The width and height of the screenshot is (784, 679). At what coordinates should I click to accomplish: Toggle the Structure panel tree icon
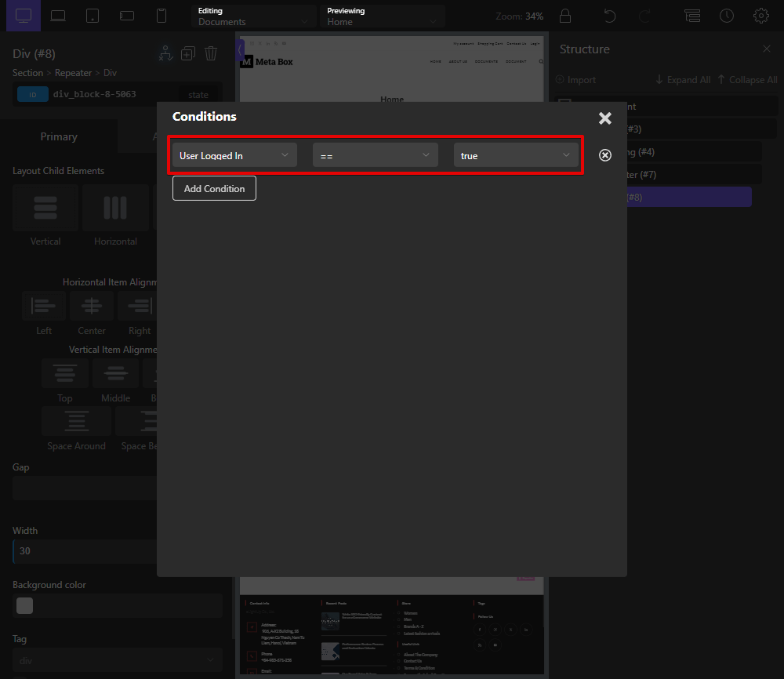691,16
